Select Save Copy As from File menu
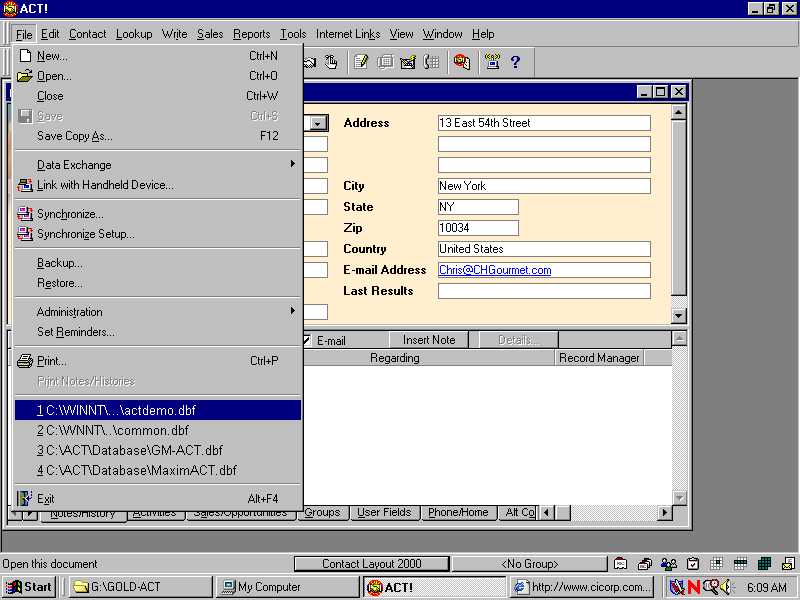Screen dimensions: 800x600 coord(158,136)
